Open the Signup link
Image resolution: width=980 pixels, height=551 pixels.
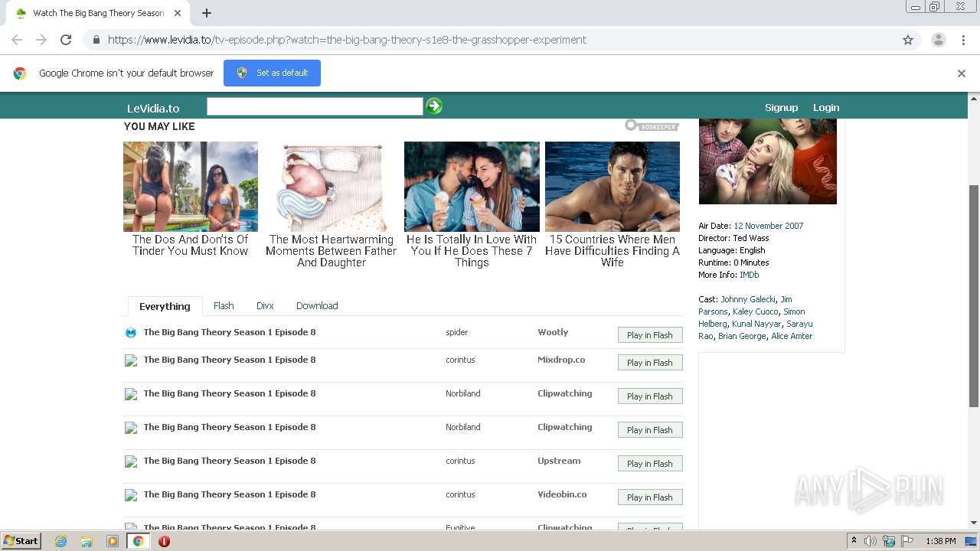[x=781, y=107]
